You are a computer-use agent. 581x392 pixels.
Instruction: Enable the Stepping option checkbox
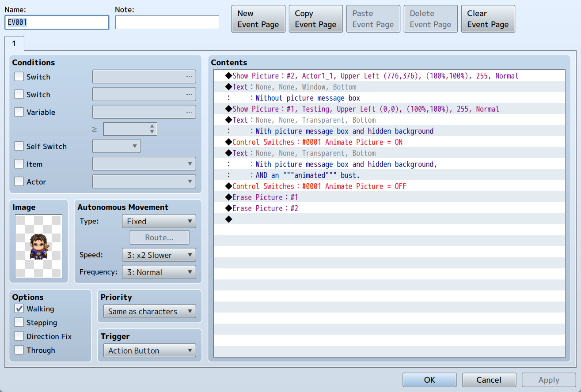19,322
